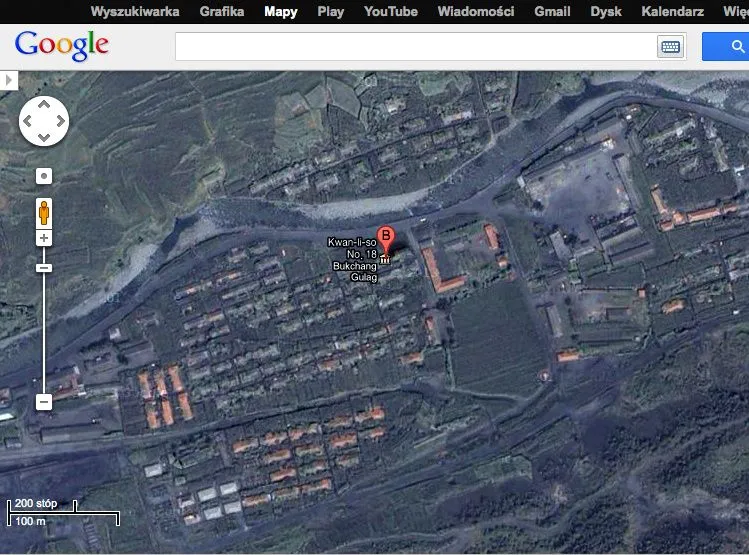Open Gmail from the top bar
Viewport: 749px width, 555px height.
[x=552, y=12]
